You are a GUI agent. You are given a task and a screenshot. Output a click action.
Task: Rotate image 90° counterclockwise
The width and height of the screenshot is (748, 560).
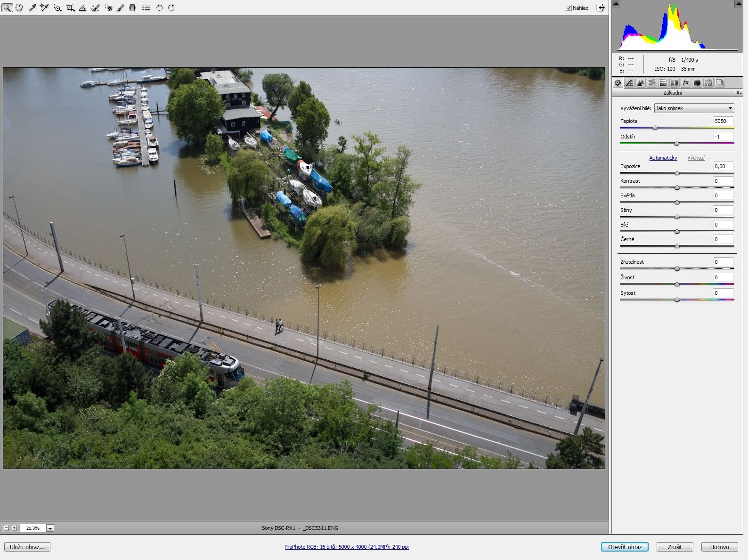(159, 8)
